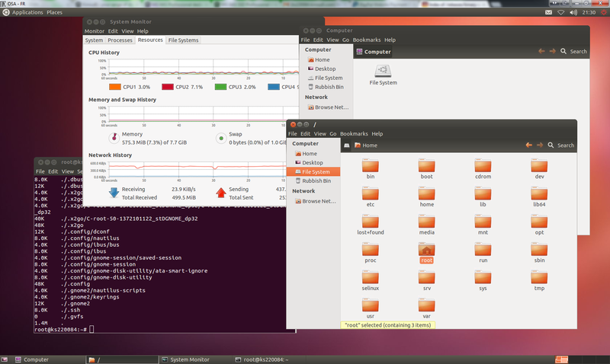Image resolution: width=610 pixels, height=364 pixels.
Task: Switch to the File Systems tab
Action: (183, 40)
